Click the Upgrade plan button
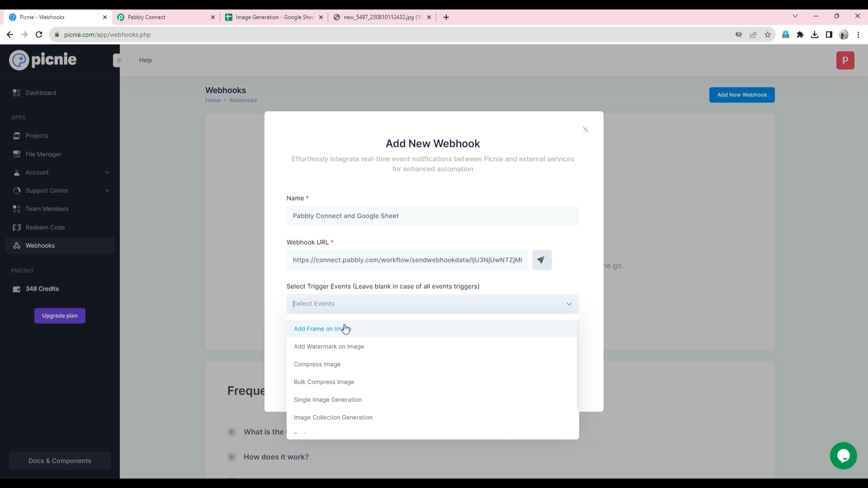The height and width of the screenshot is (488, 868). coord(60,316)
